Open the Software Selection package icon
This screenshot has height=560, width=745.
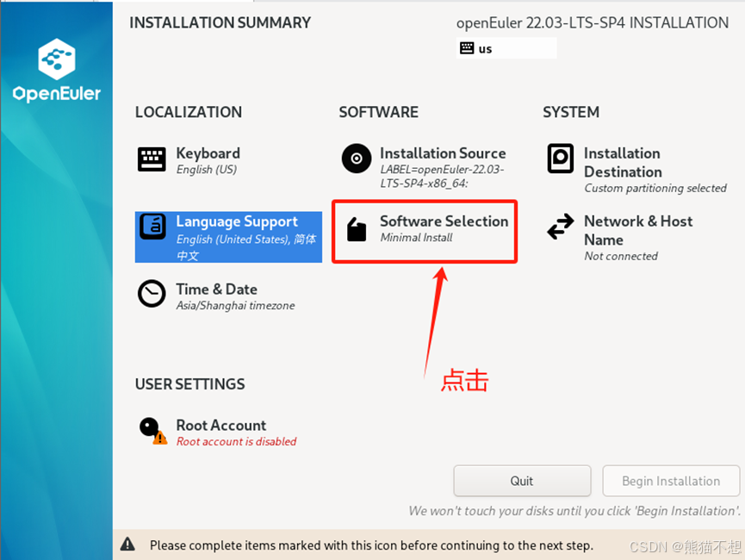[x=356, y=230]
